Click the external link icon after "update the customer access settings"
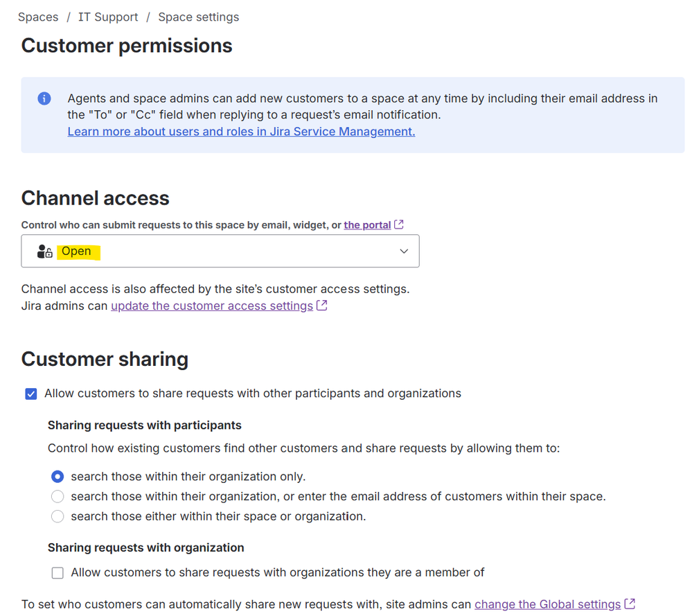Screen dimensions: 692x616 click(321, 305)
